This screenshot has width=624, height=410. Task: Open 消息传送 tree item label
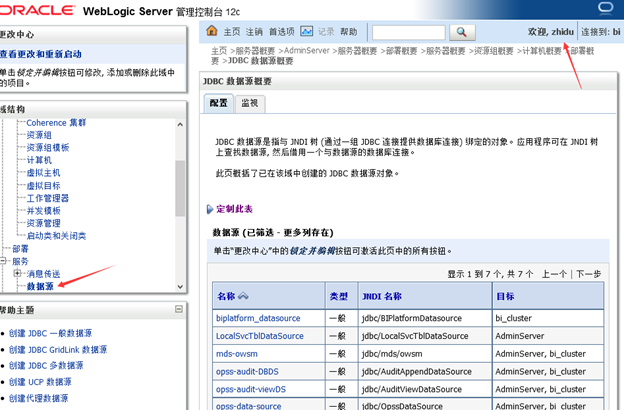click(x=43, y=274)
